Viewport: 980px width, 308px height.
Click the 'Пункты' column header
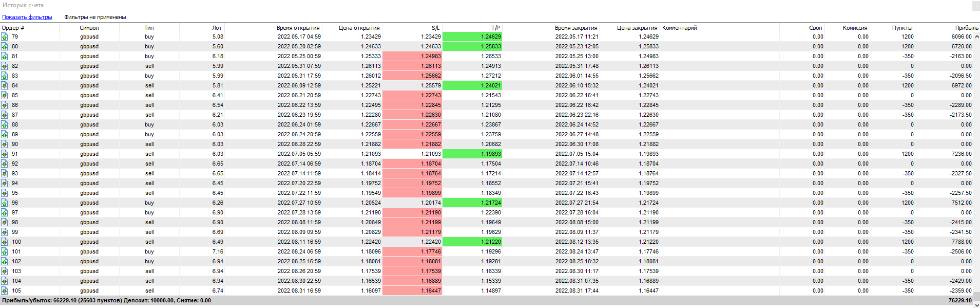pos(901,28)
